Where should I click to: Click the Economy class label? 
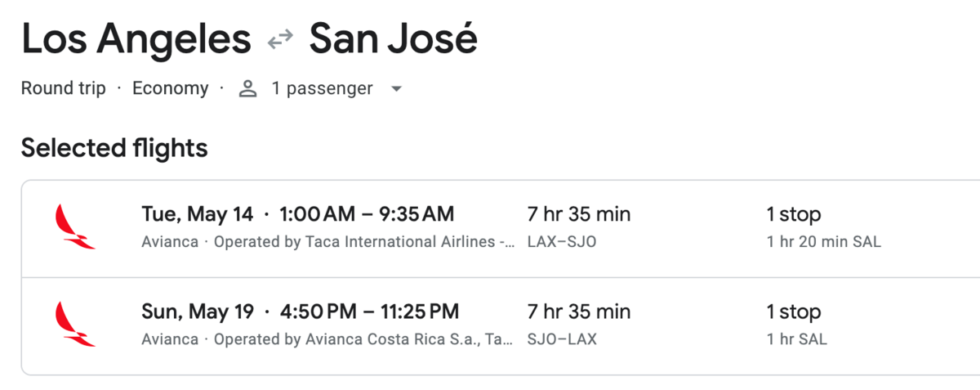tap(170, 88)
